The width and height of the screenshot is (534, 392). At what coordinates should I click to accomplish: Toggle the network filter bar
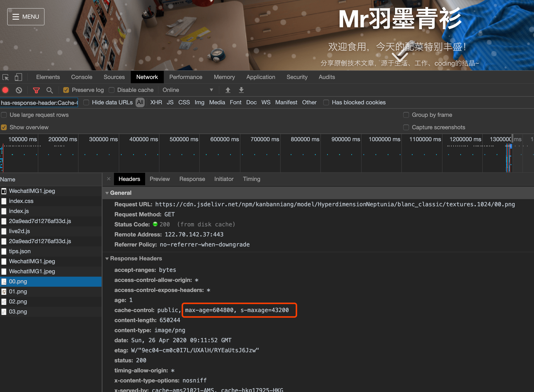(x=36, y=90)
